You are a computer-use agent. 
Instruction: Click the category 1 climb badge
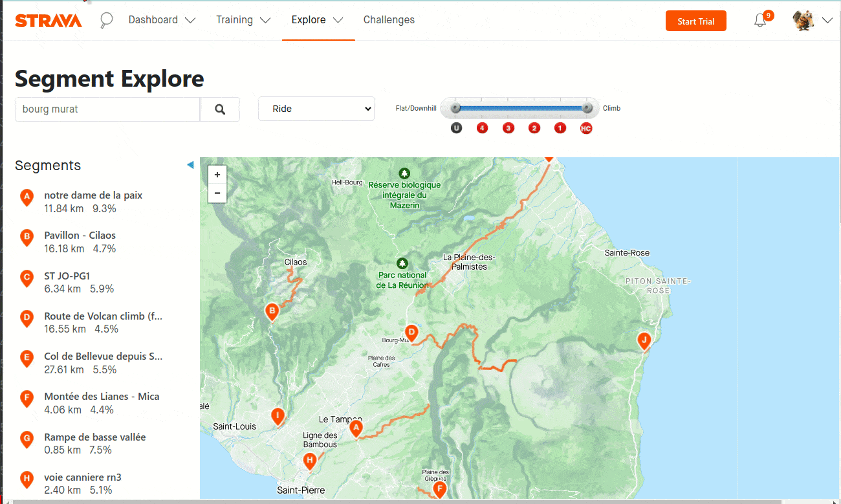click(560, 128)
